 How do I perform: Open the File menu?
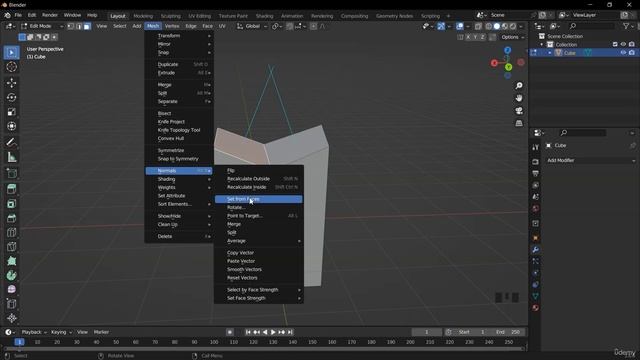coord(18,15)
